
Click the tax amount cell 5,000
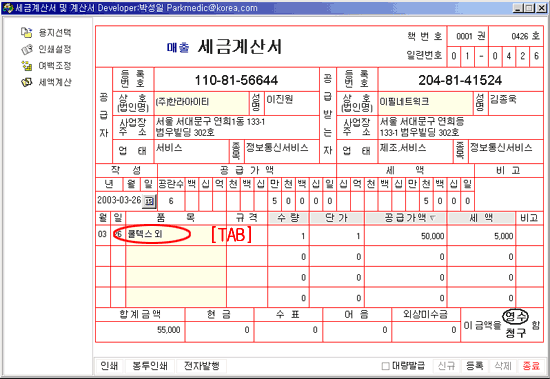coord(481,236)
